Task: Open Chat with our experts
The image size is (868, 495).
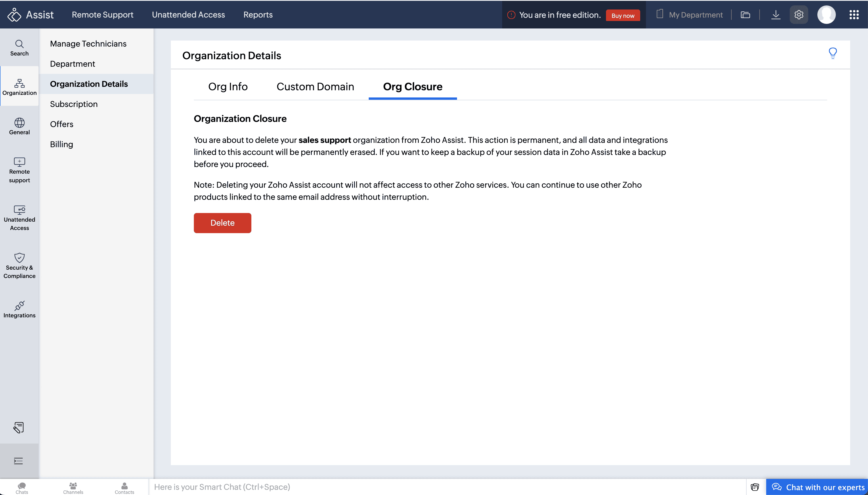Action: coord(818,487)
